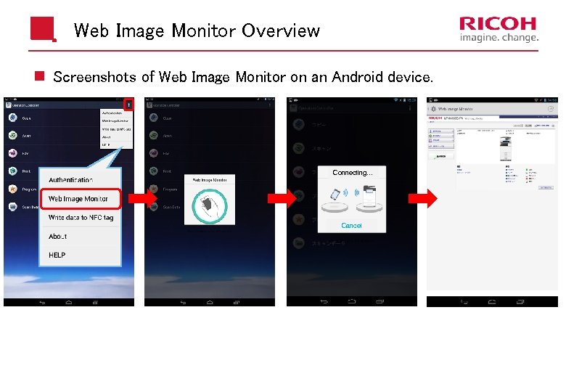Open the Scan Data icon in the first screenshot
Viewport: 566px width, 392px height.
13,206
